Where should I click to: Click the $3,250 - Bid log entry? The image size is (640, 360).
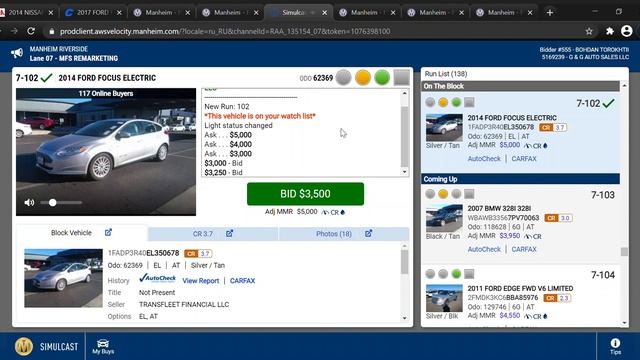[x=223, y=173]
